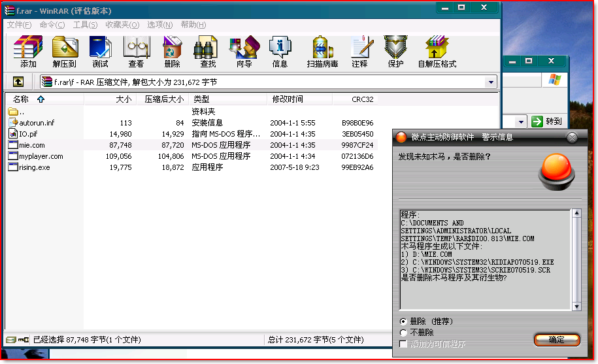Sort by the 修改时间 column header
Screen dimensions: 598x364
(300, 99)
